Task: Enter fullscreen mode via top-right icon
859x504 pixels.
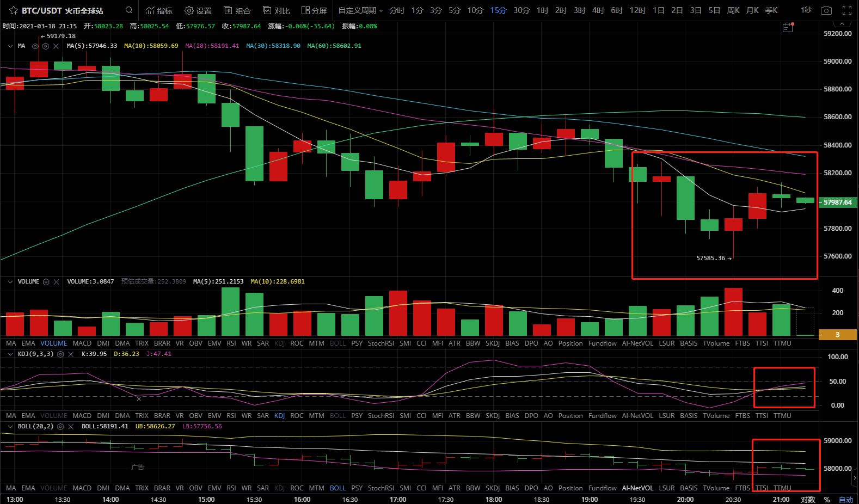Action: click(847, 10)
